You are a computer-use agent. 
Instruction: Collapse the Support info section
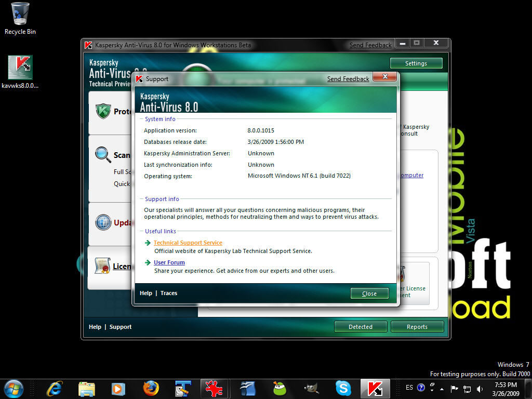(140, 198)
